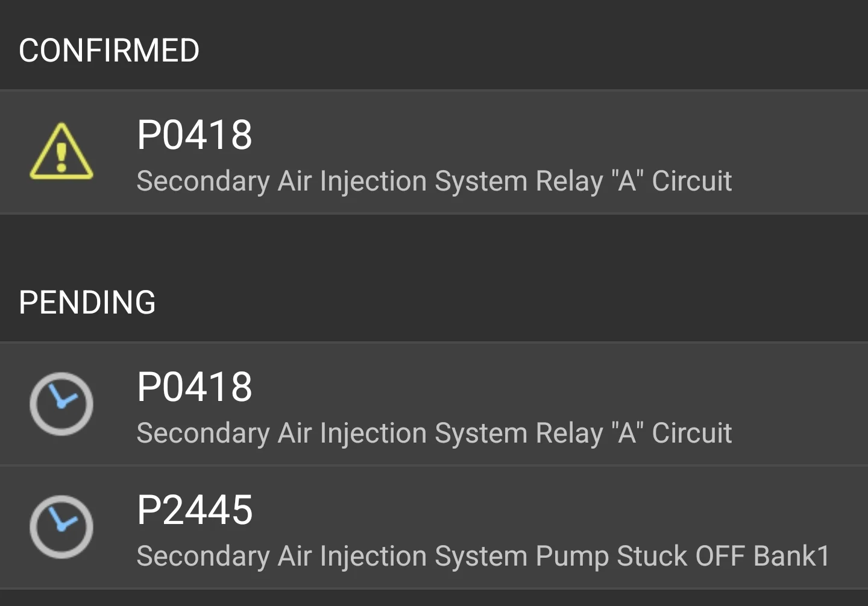
Task: Click the clock icon beside P2445
Action: click(61, 527)
